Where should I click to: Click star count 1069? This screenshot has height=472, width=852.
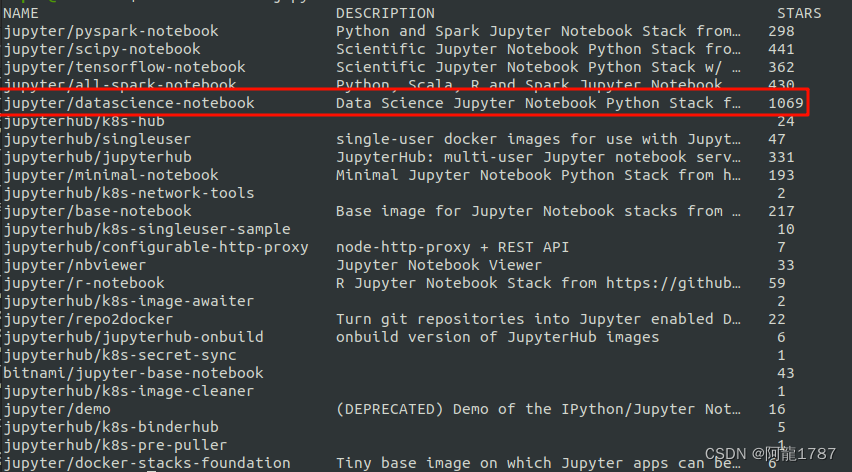coord(786,103)
